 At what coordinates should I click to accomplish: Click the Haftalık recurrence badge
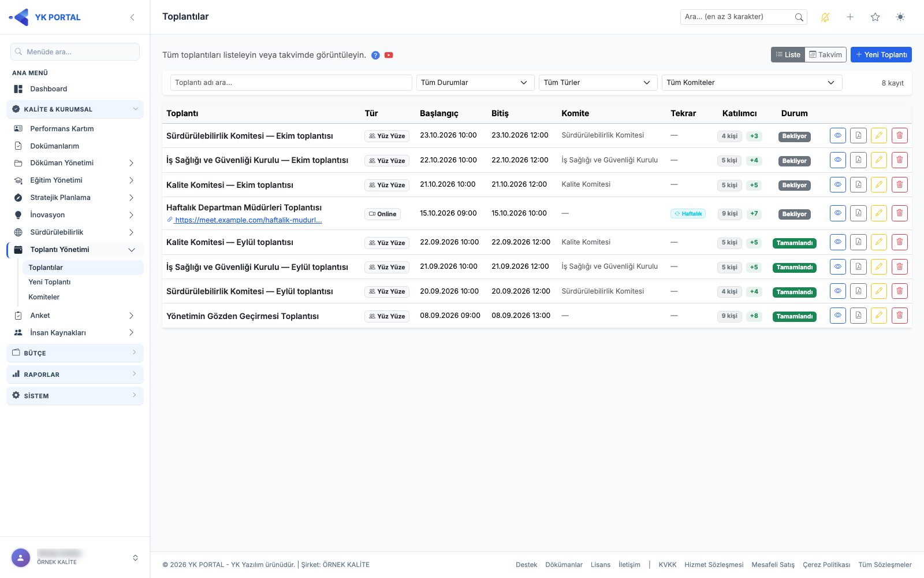tap(688, 214)
